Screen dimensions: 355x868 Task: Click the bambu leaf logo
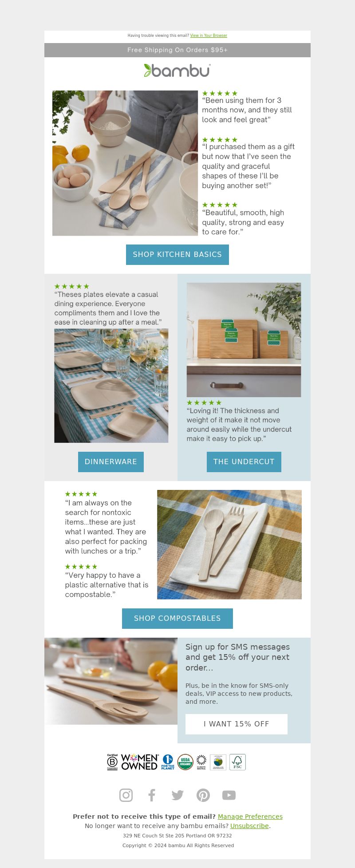click(177, 70)
